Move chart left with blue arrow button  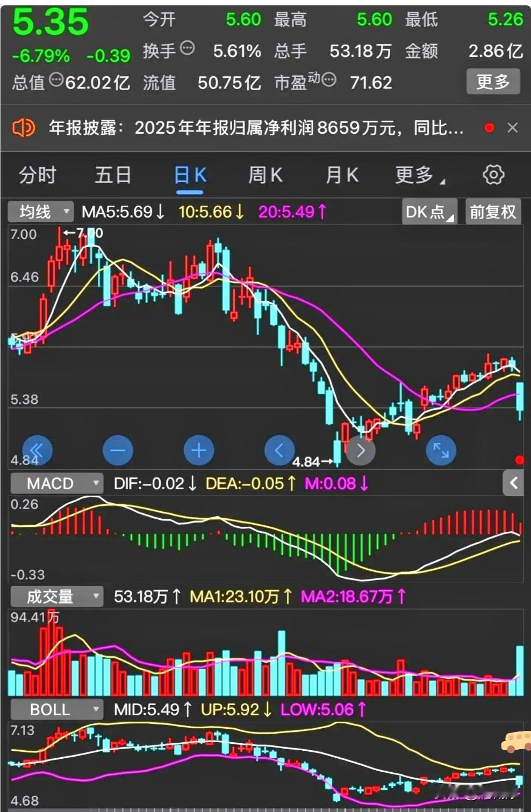279,450
